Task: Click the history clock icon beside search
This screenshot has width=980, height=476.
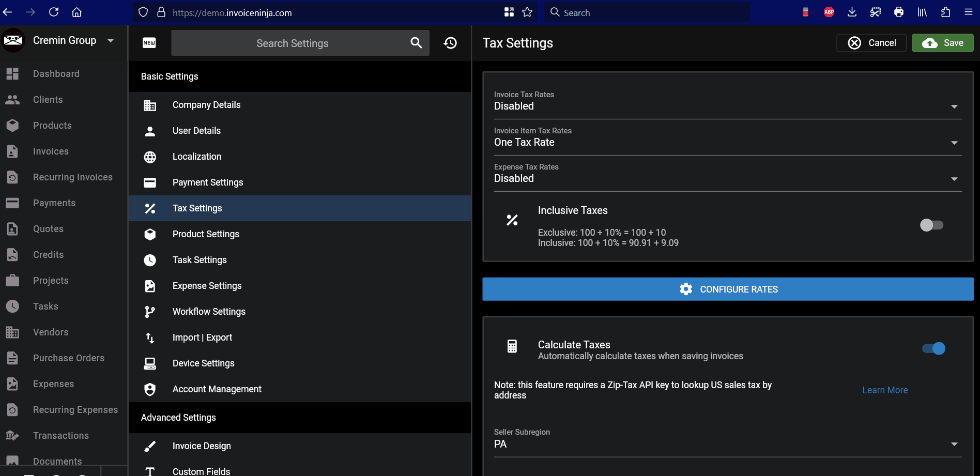Action: (450, 43)
